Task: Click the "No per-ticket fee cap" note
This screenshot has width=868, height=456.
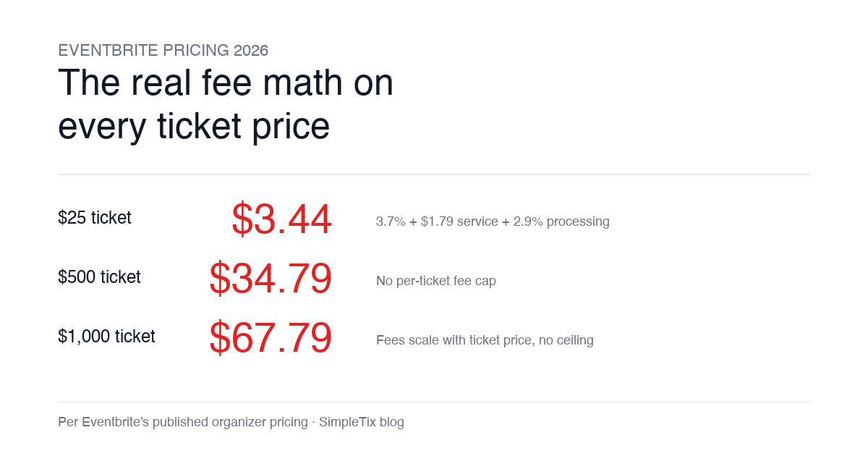Action: [x=436, y=281]
